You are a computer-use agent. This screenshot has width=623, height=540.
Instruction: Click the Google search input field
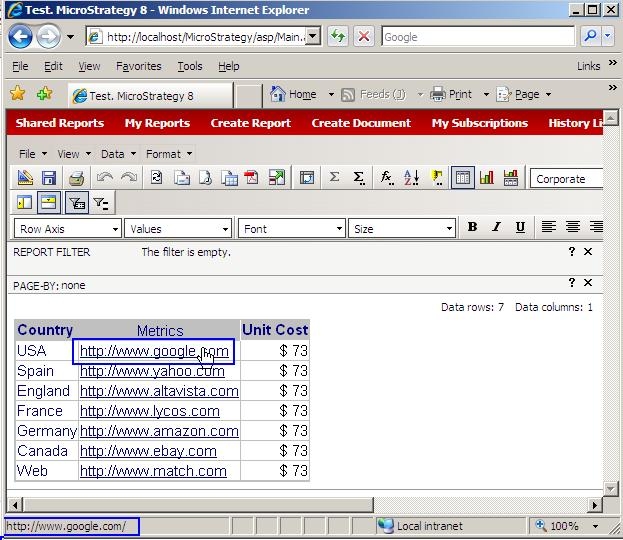click(x=478, y=37)
